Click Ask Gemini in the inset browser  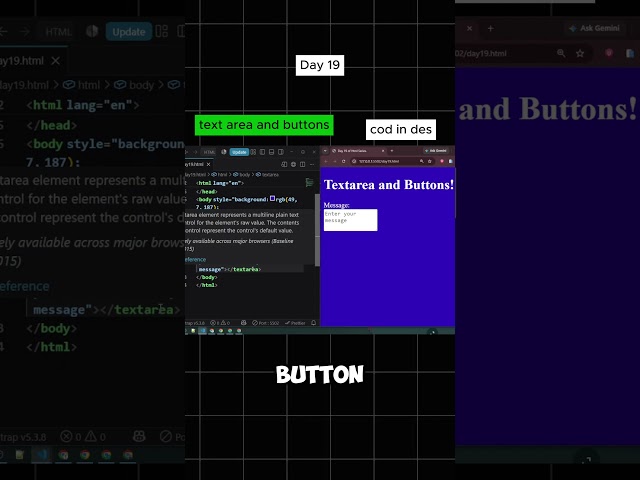click(x=436, y=151)
